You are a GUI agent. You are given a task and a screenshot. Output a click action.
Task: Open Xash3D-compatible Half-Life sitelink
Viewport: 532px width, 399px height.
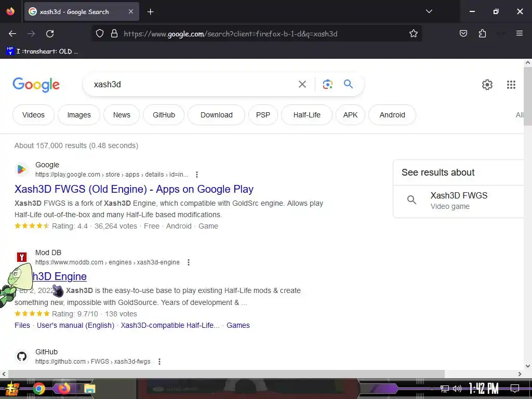tap(170, 325)
